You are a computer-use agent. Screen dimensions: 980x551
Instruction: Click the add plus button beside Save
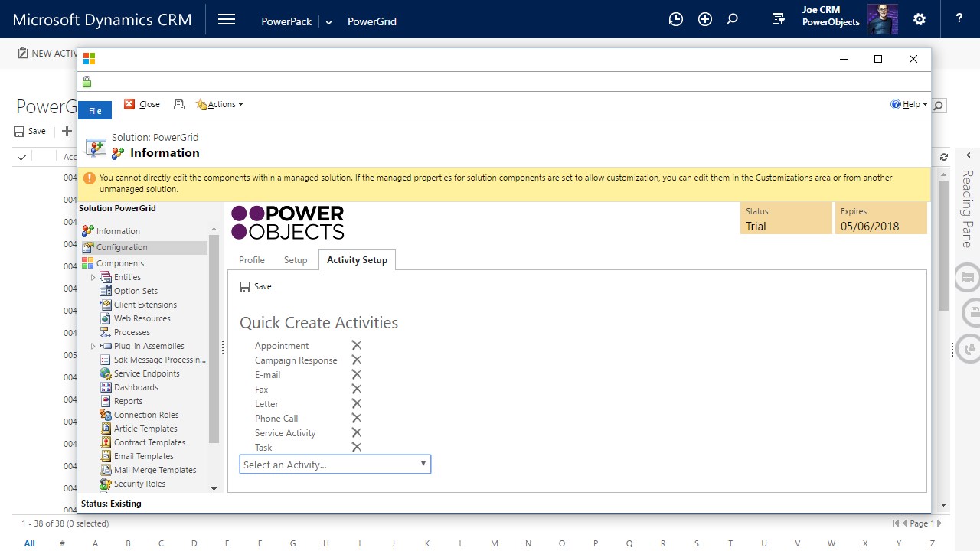[x=67, y=132]
